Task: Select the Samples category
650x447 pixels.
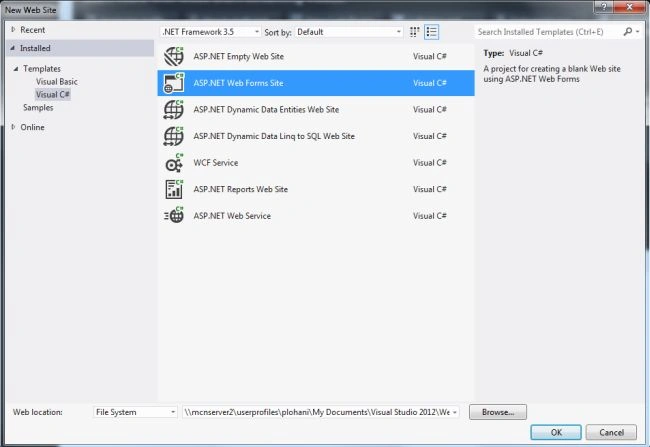Action: click(x=38, y=107)
